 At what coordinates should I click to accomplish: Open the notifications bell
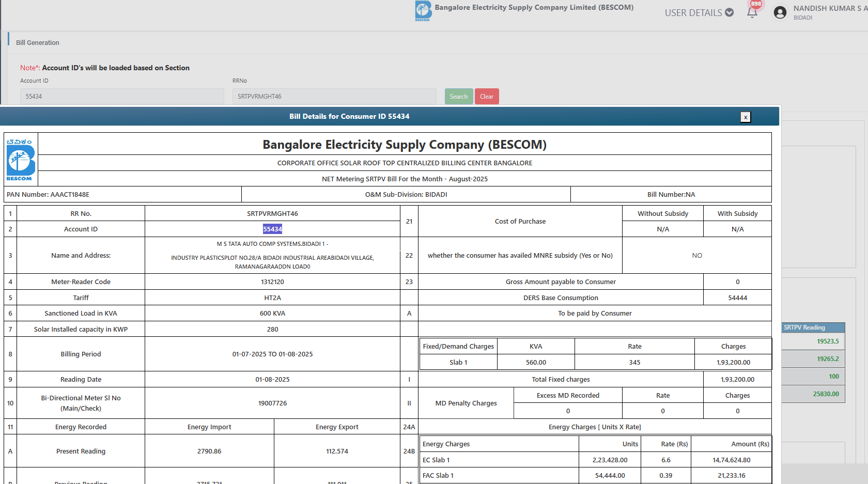pos(752,13)
